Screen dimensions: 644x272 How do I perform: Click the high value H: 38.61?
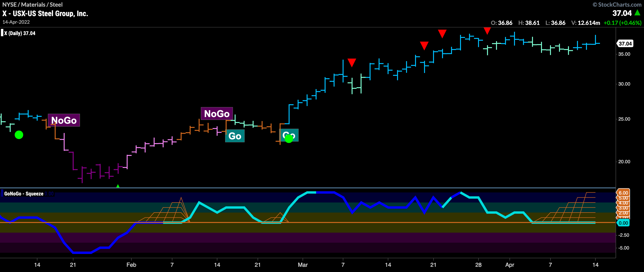point(529,23)
